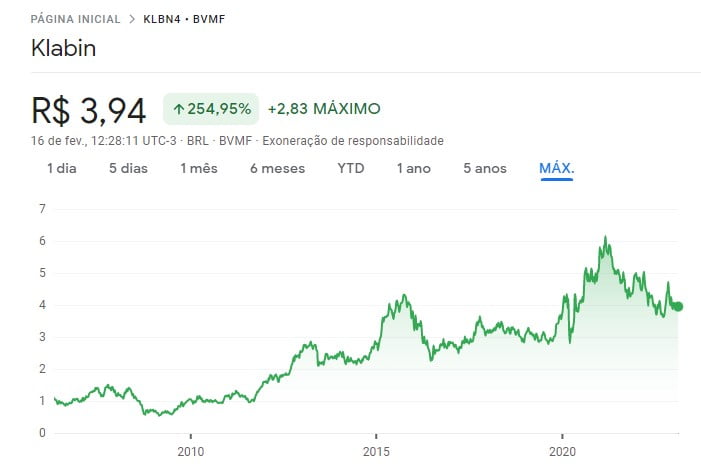View the 5 anos range
The image size is (701, 472).
[485, 168]
